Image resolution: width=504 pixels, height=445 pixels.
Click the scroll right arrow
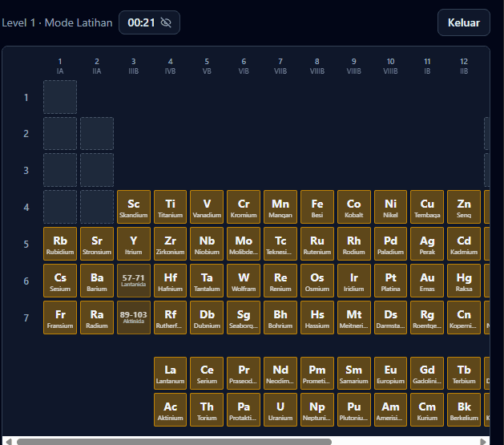click(x=483, y=442)
